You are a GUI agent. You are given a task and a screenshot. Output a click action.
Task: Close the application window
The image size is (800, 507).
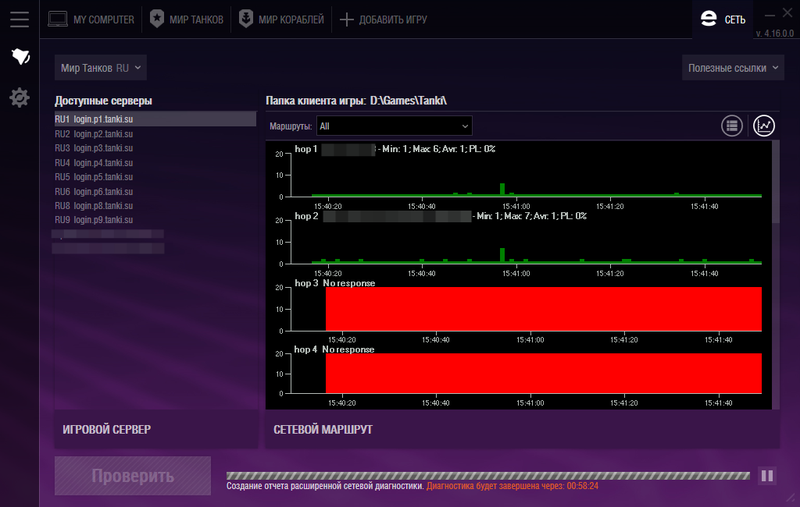click(788, 13)
